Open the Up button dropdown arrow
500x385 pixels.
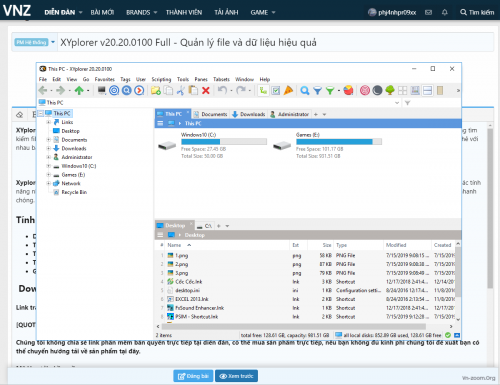tap(88, 90)
